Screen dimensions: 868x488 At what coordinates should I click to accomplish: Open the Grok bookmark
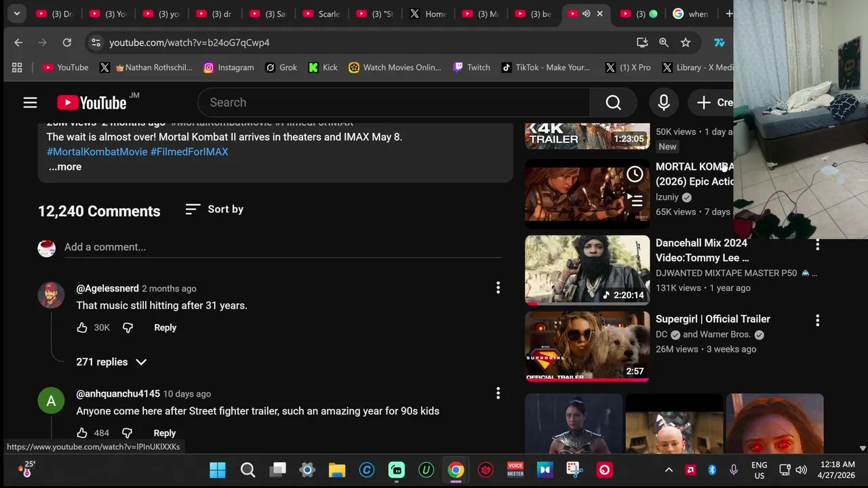coord(281,67)
